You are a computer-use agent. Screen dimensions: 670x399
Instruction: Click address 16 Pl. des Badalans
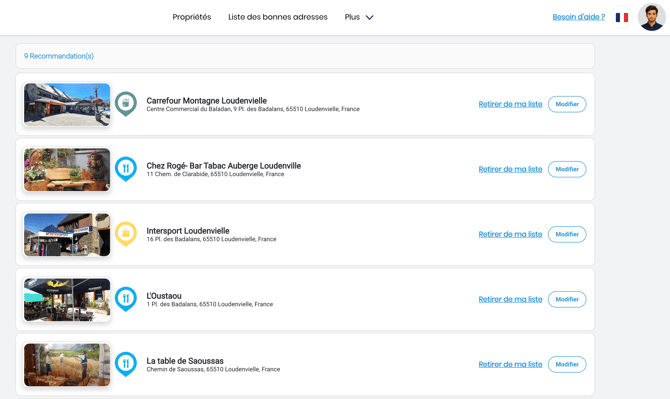[x=211, y=239]
